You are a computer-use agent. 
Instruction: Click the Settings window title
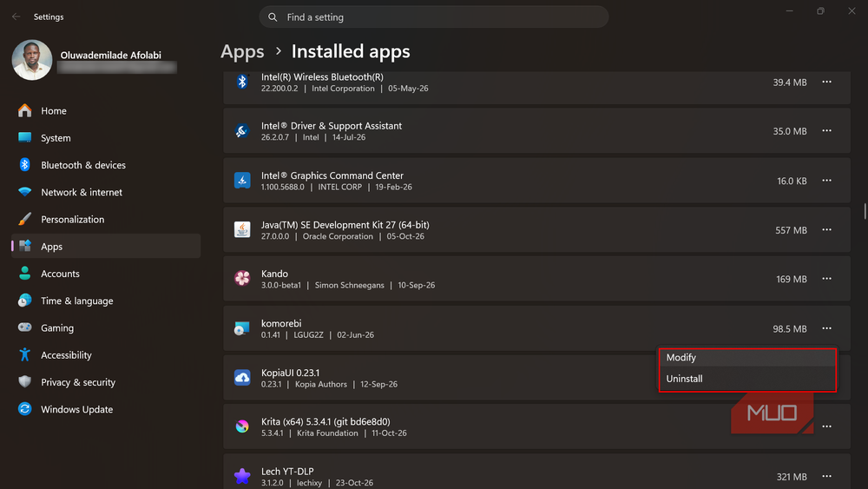point(49,17)
